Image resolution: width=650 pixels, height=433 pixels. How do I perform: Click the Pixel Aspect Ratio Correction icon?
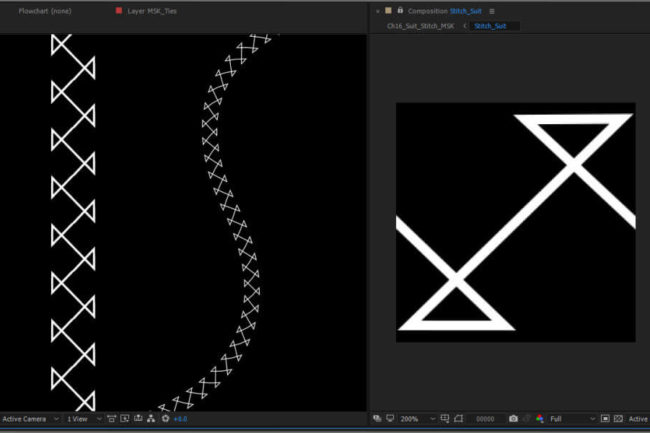[111, 418]
